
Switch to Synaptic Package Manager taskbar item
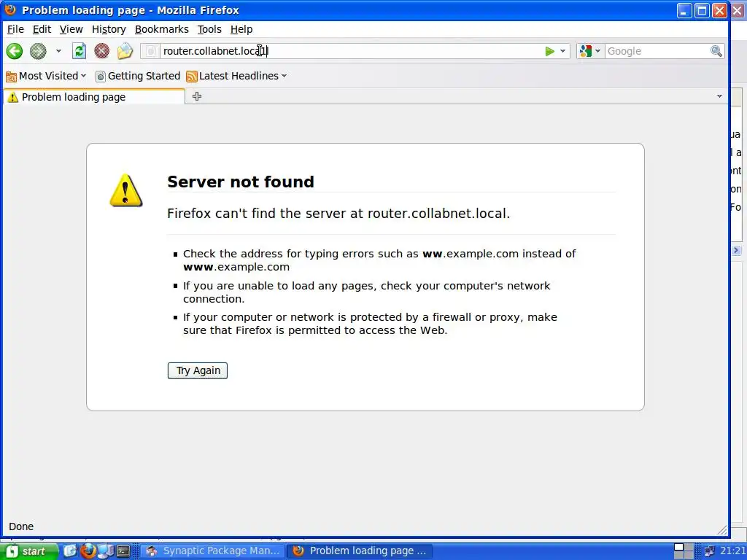point(212,551)
